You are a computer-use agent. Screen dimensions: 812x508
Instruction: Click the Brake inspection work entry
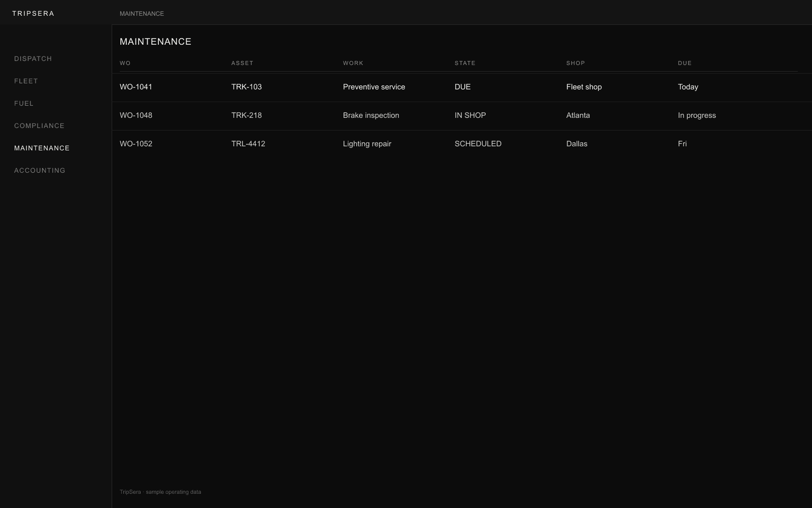371,116
